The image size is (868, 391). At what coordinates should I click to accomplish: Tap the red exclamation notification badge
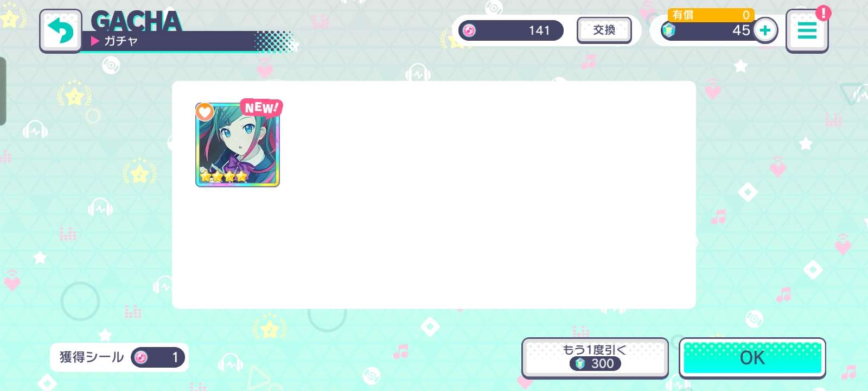click(x=823, y=12)
